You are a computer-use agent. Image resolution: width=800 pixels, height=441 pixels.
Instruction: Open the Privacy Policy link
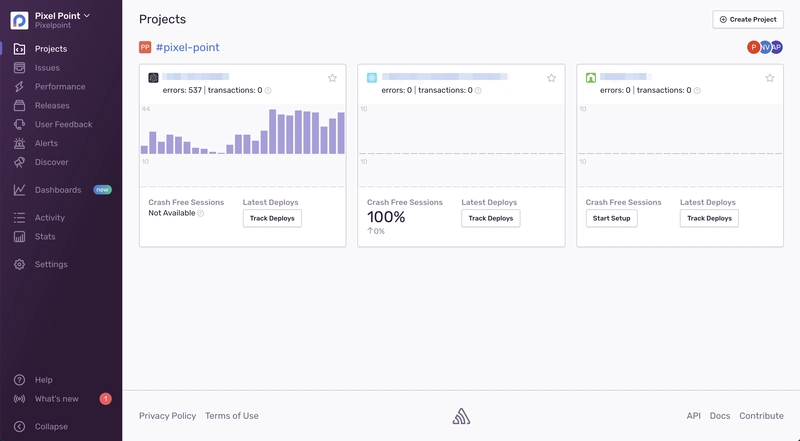(167, 416)
